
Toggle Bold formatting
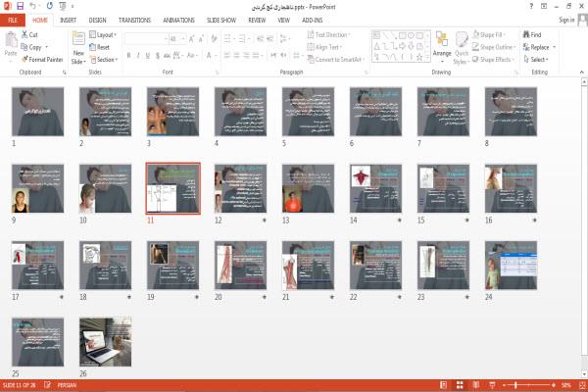128,56
